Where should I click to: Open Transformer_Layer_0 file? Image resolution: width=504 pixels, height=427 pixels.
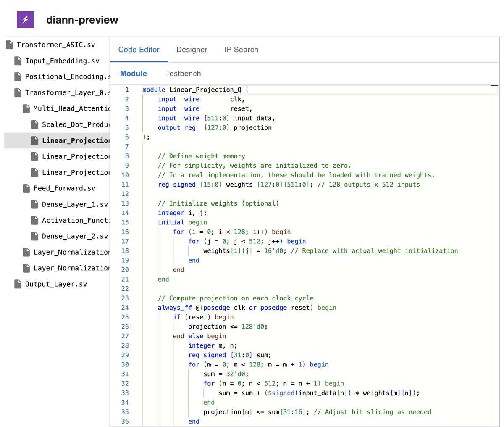[x=67, y=92]
